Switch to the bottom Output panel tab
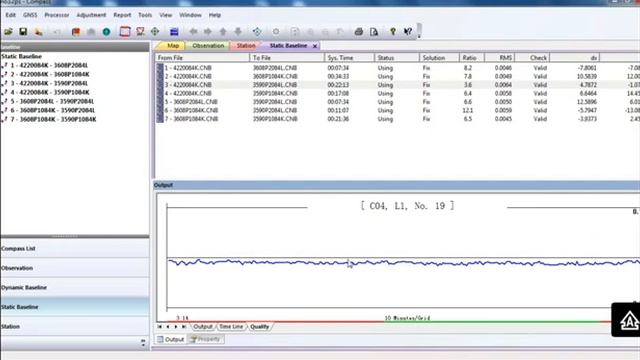The image size is (640, 360). tap(171, 339)
